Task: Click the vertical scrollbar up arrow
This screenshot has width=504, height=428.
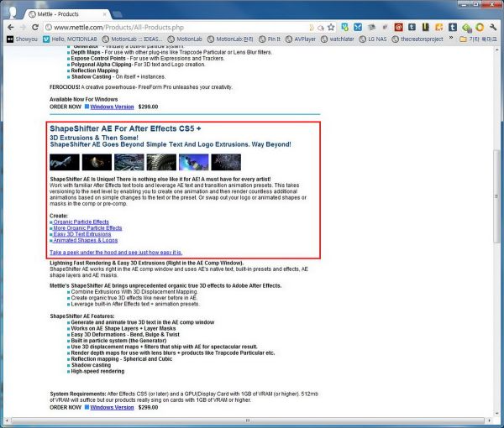Action: (497, 50)
